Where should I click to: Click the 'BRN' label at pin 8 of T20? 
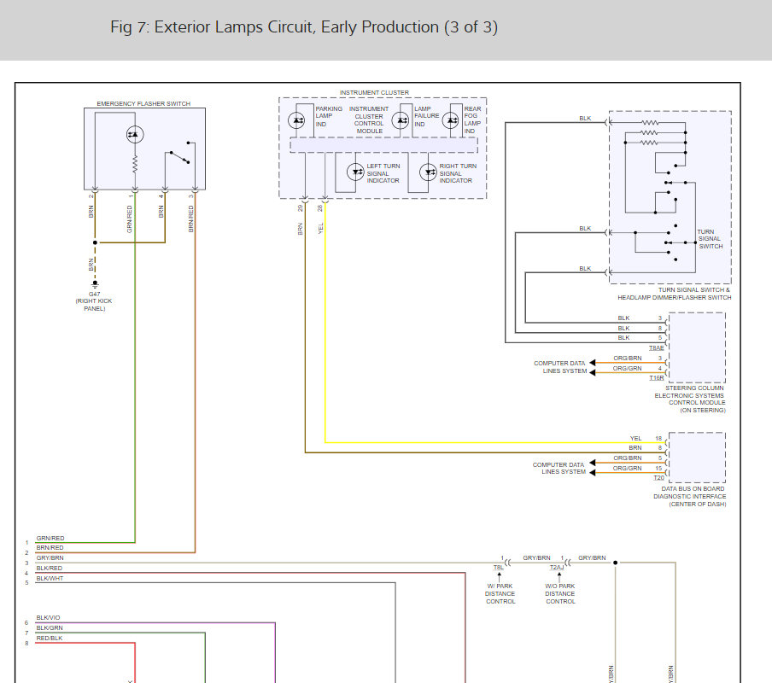tap(635, 448)
